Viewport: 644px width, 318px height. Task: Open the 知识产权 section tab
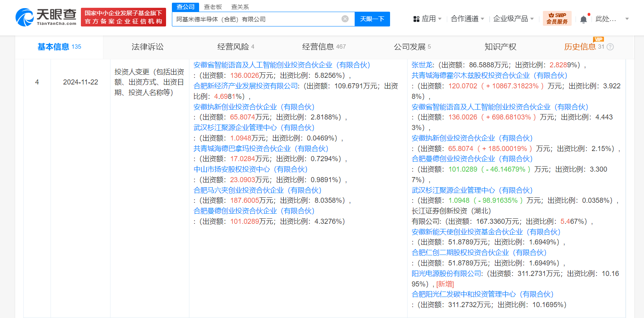pos(500,47)
